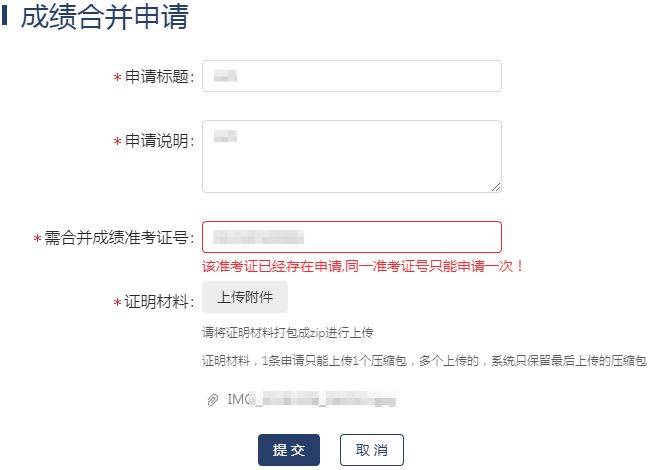Select the 需合并成绩准考证号 input box
Viewport: 654px width, 470px height.
351,237
